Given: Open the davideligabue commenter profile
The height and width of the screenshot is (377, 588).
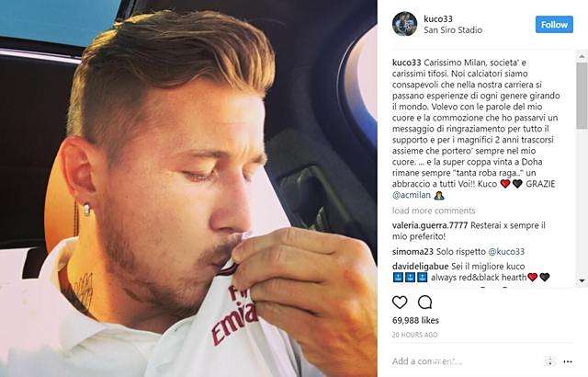Looking at the screenshot, I should coord(421,267).
